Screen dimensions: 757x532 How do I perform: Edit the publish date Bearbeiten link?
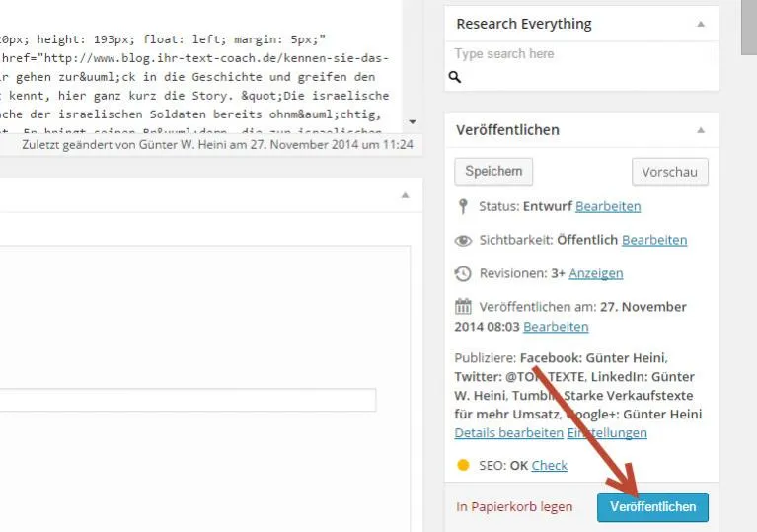click(556, 327)
